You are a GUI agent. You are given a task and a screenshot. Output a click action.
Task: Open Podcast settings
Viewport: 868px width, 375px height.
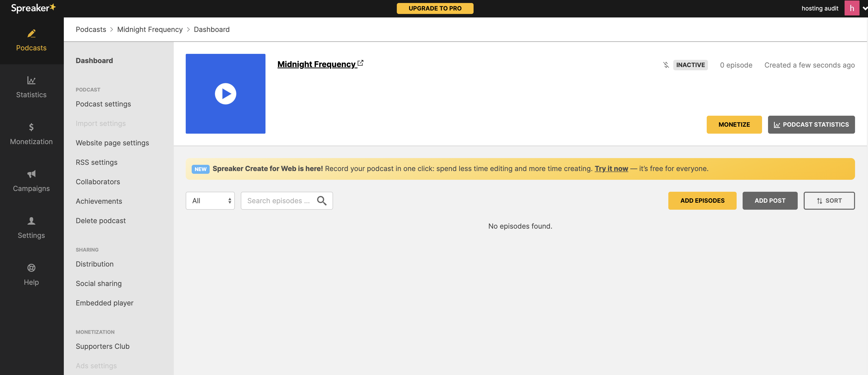(x=103, y=104)
